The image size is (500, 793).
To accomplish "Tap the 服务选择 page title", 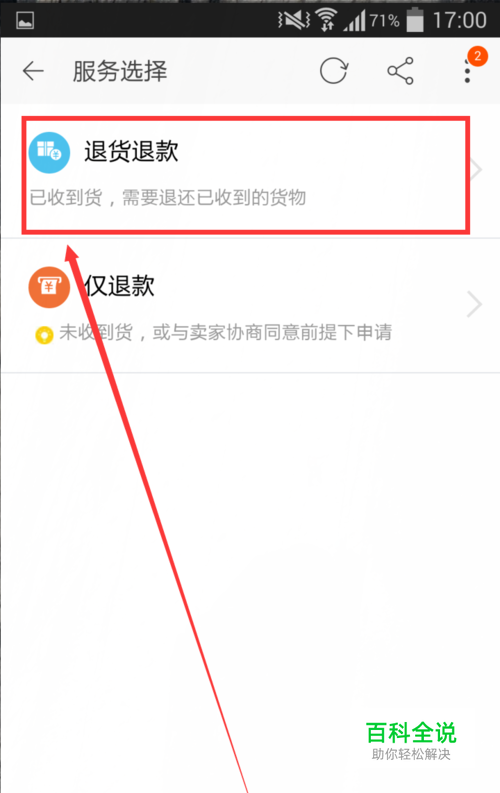I will pyautogui.click(x=120, y=71).
